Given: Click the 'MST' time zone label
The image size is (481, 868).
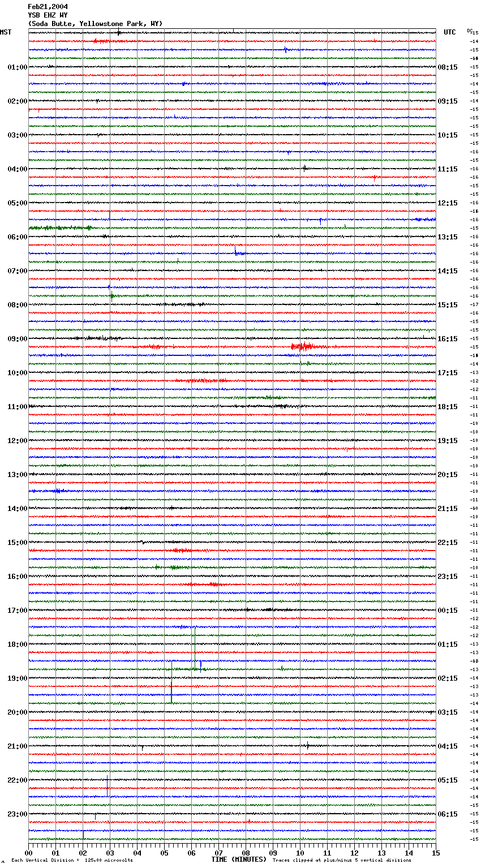Looking at the screenshot, I should pyautogui.click(x=6, y=32).
